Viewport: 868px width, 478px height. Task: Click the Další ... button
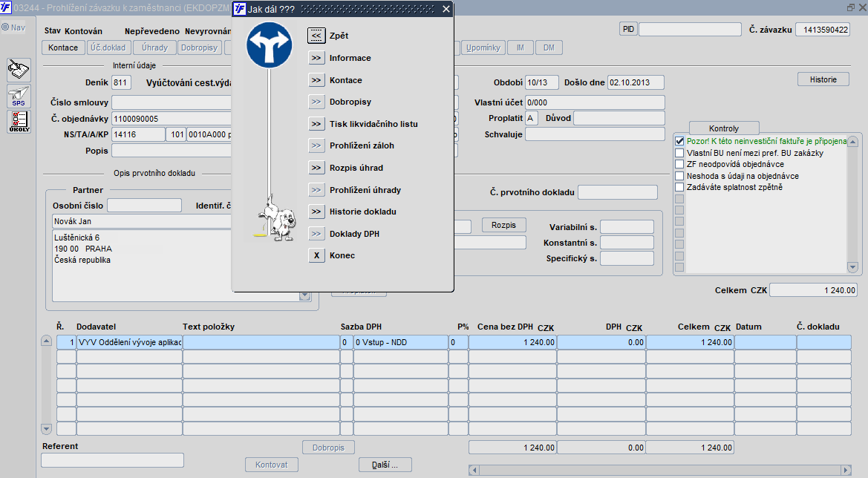[385, 465]
